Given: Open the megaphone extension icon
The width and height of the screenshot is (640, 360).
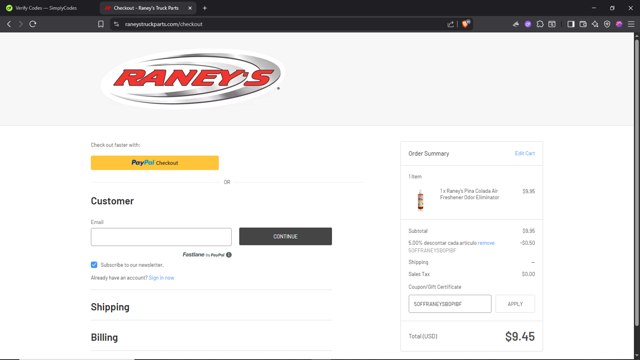Looking at the screenshot, I should (x=516, y=24).
